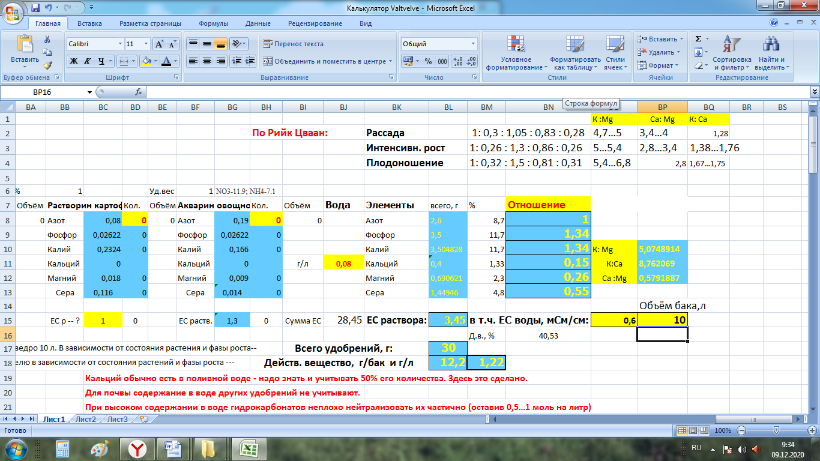Increase decimal places

(x=458, y=61)
